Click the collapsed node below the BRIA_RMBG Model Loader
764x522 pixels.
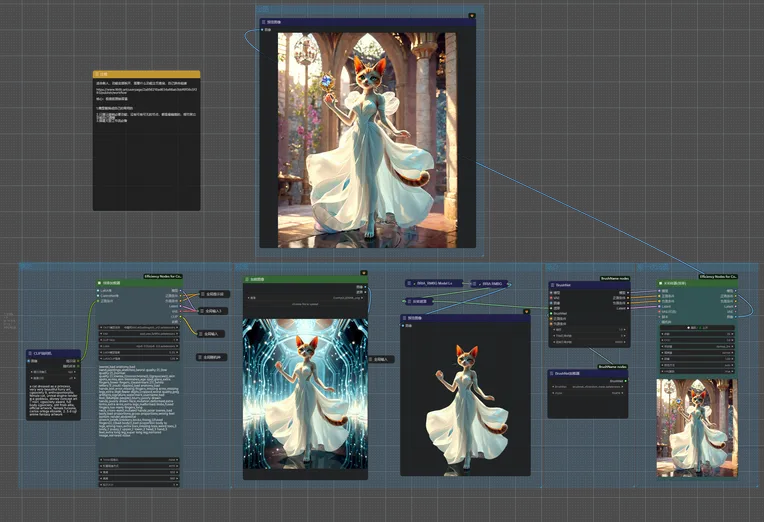click(419, 302)
